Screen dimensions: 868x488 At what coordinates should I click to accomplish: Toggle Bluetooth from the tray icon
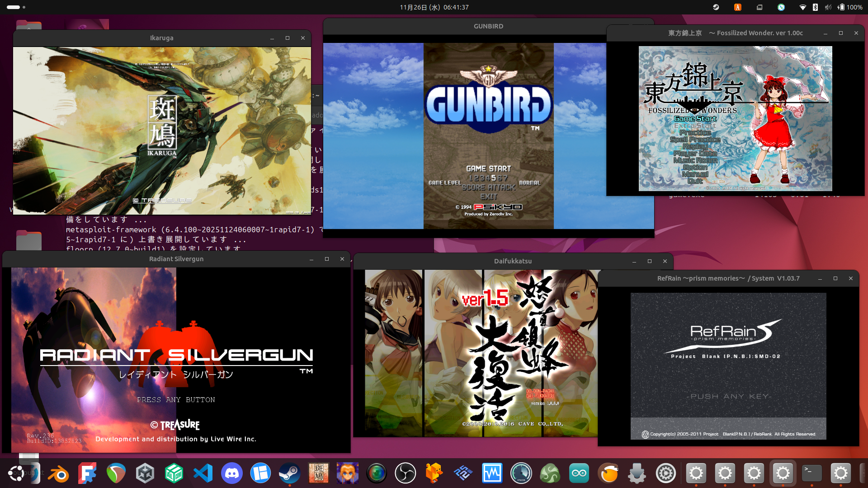coord(815,7)
